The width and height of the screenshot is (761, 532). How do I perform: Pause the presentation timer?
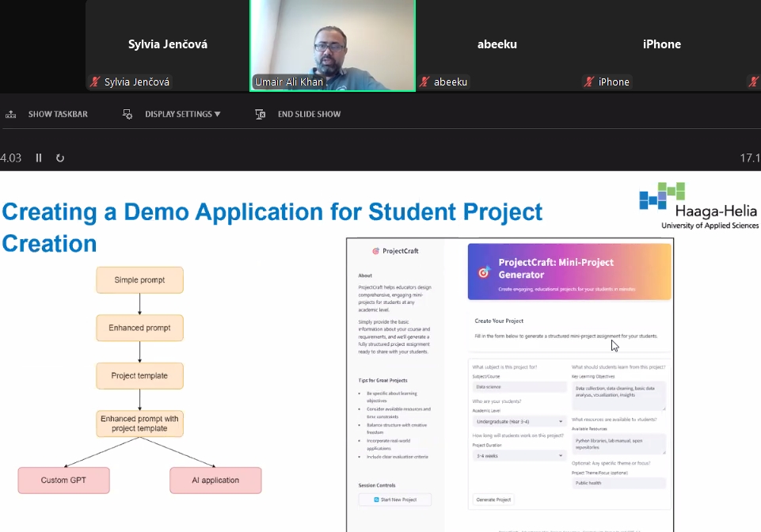coord(38,158)
